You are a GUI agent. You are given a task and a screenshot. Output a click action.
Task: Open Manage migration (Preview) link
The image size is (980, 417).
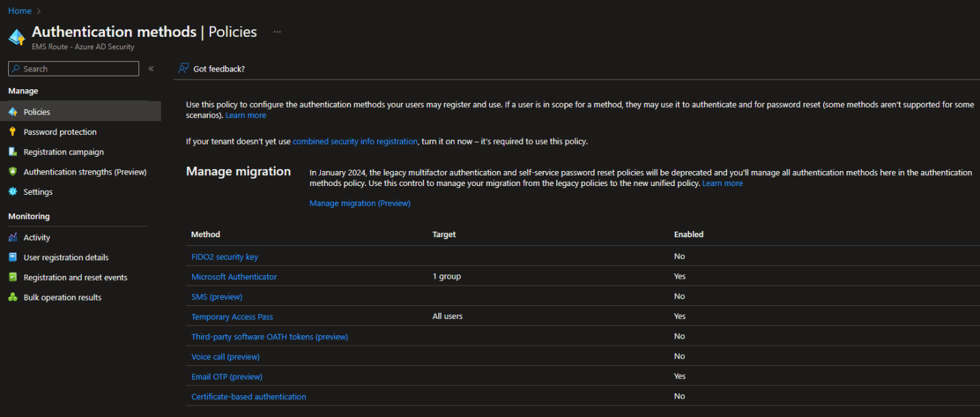click(360, 203)
